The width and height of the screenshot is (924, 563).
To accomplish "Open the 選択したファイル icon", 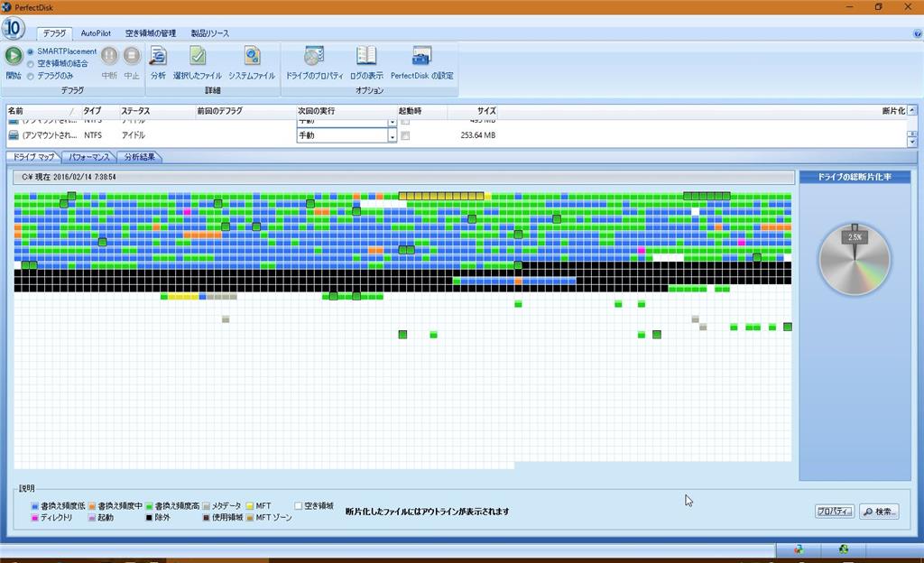I will (x=198, y=56).
